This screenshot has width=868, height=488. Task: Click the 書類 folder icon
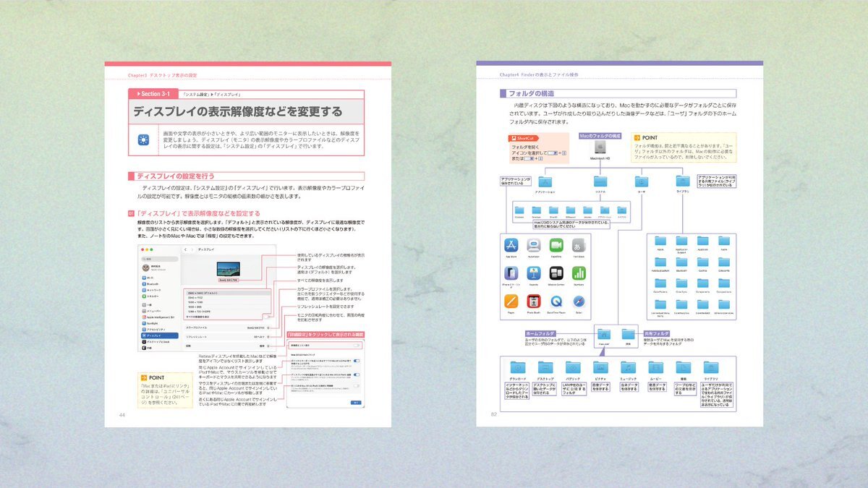683,367
